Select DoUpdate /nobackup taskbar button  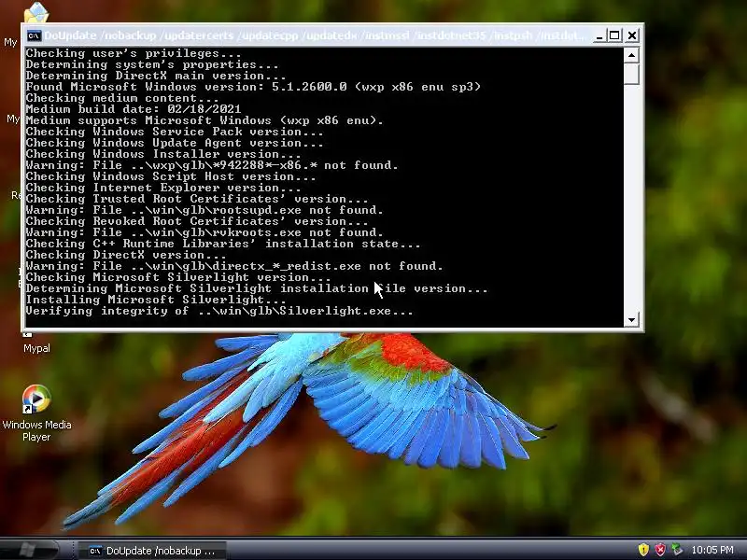pyautogui.click(x=152, y=551)
